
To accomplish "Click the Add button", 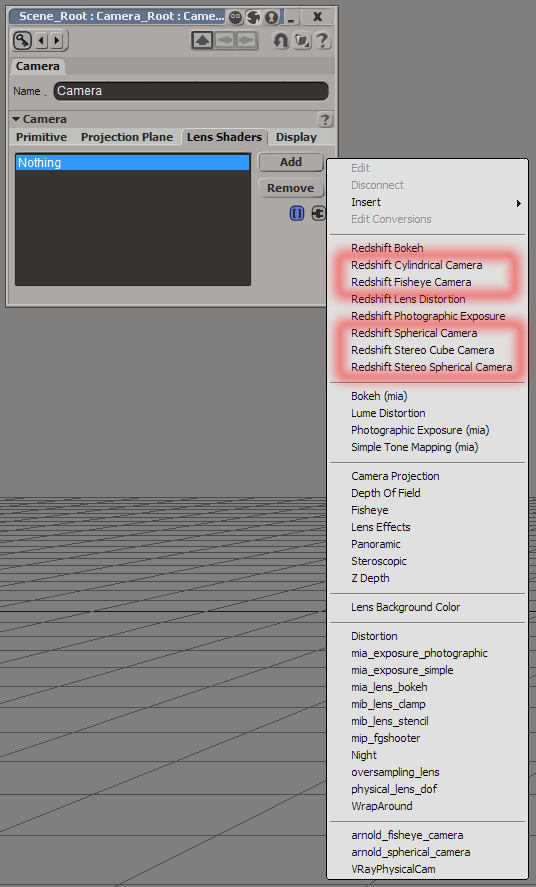I will point(291,162).
